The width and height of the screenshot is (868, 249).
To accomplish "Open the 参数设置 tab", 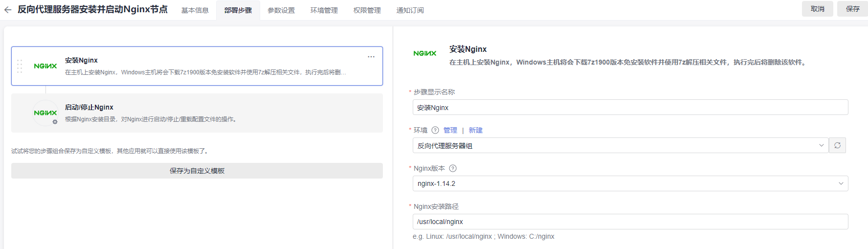I will coord(281,10).
